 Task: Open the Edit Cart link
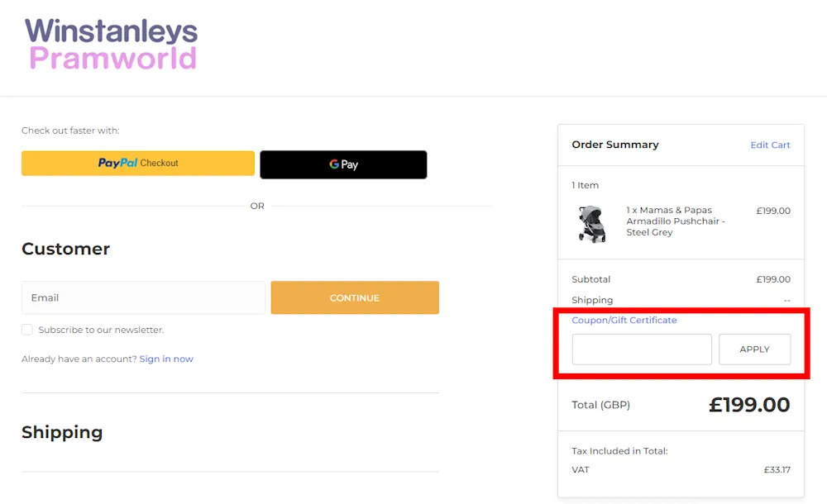pos(770,145)
